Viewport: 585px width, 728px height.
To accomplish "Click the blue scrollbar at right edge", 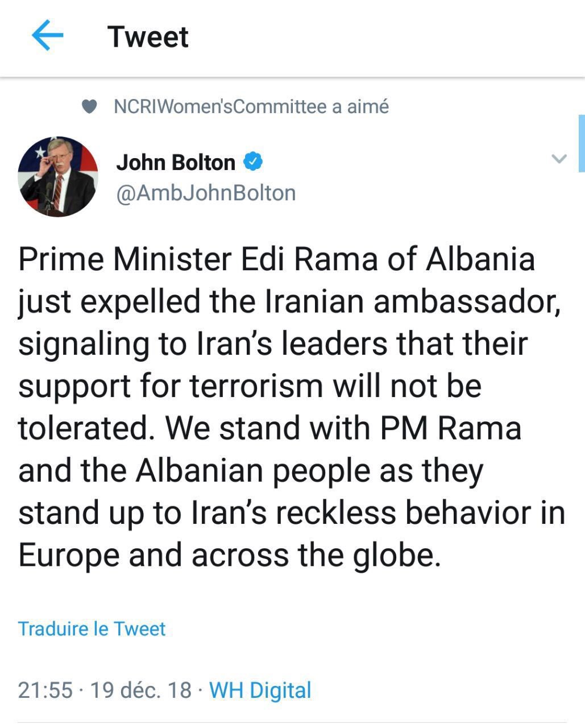I will tap(581, 143).
